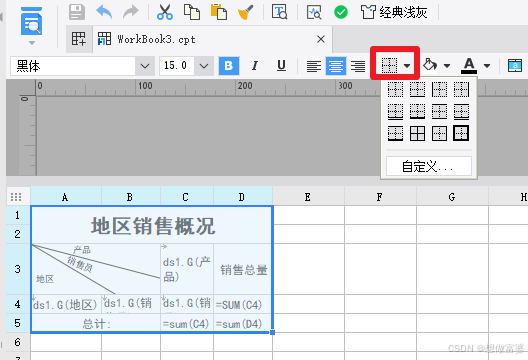Select the =SUM(C4) cell
Screen dimensions: 528x360
click(243, 304)
